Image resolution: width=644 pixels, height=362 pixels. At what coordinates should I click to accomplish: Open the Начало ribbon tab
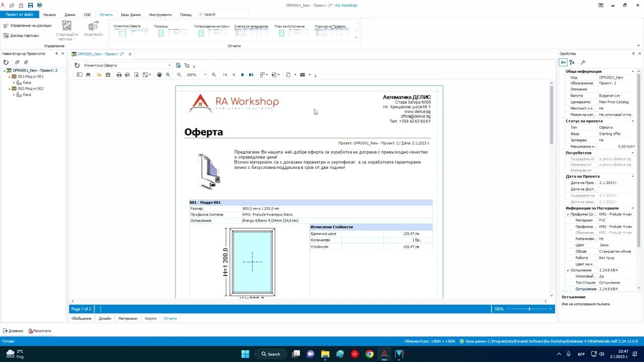point(49,15)
